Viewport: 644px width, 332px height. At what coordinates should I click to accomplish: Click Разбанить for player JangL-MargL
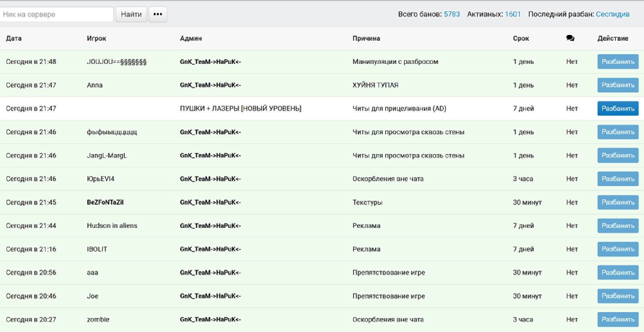coord(617,155)
